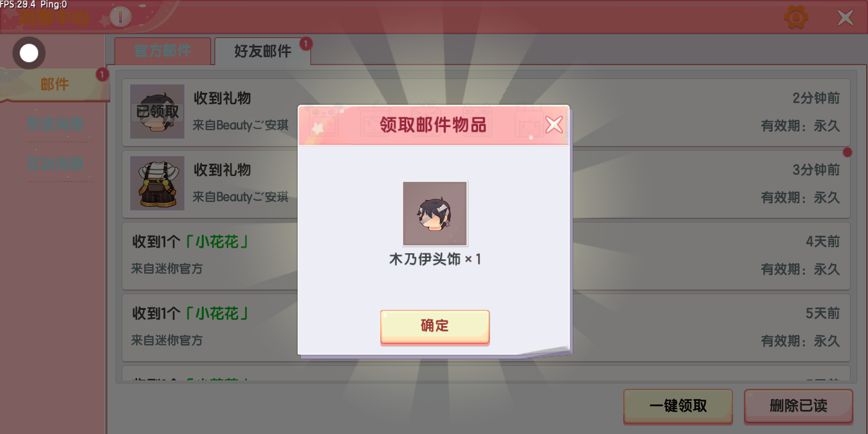Open the 小花花 mail from 5天前
The height and width of the screenshot is (434, 868).
click(x=486, y=327)
